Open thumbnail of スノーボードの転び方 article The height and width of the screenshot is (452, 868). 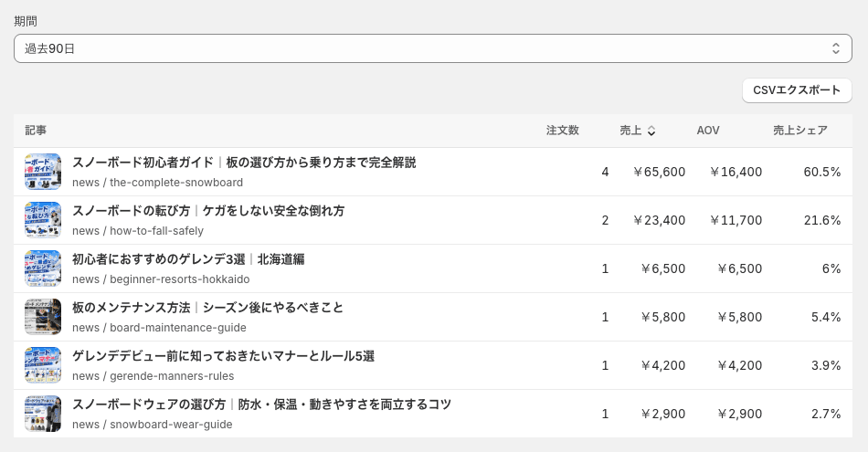pyautogui.click(x=43, y=220)
